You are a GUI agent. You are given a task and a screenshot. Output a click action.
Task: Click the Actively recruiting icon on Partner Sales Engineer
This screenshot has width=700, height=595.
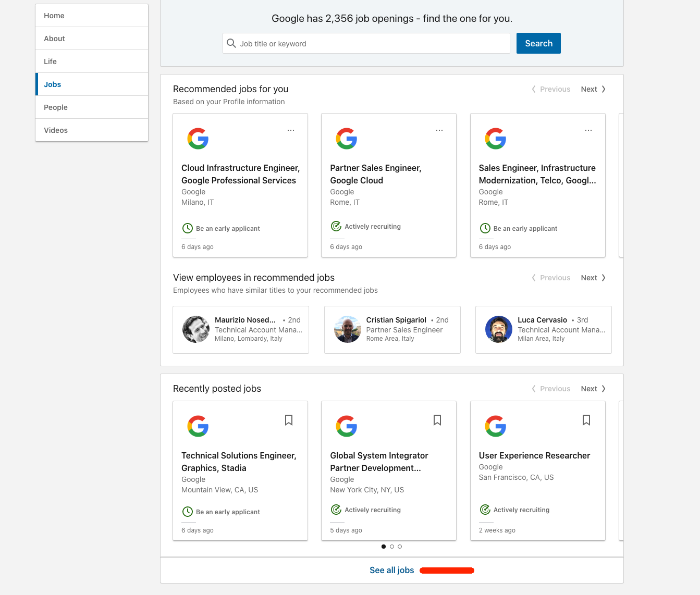coord(336,226)
